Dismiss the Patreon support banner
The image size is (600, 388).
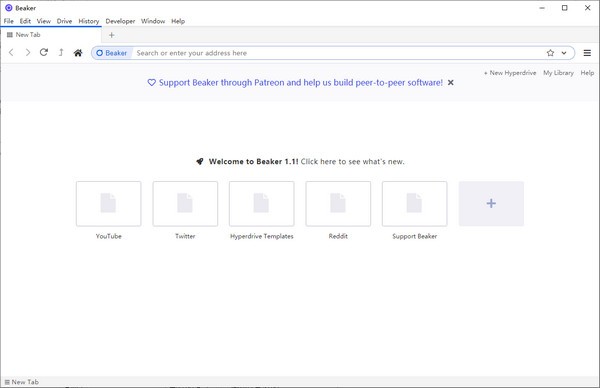pyautogui.click(x=451, y=82)
